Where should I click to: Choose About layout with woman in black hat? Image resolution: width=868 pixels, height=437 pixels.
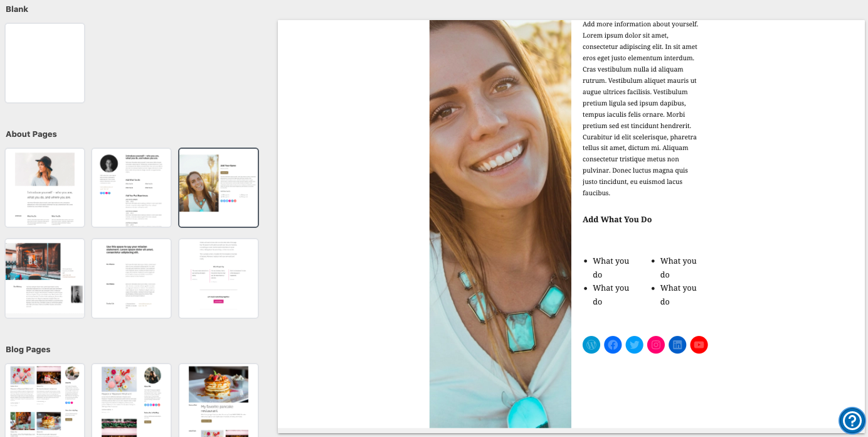(45, 188)
